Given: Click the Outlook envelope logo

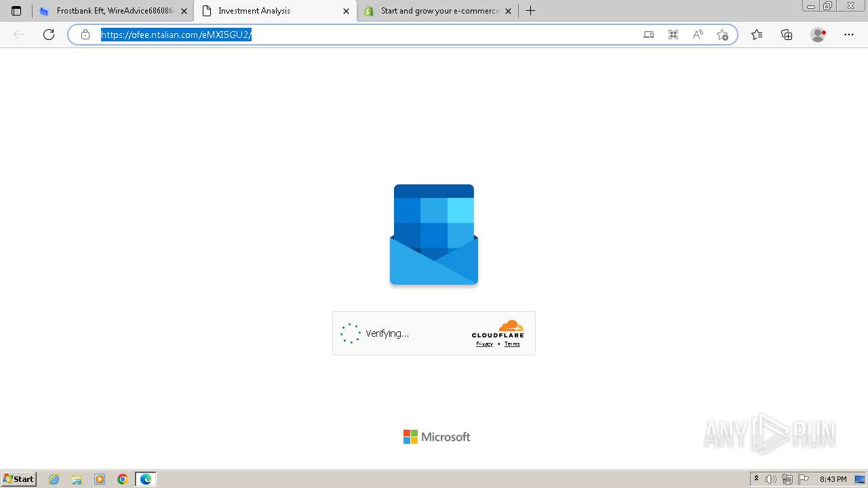Looking at the screenshot, I should click(x=434, y=235).
